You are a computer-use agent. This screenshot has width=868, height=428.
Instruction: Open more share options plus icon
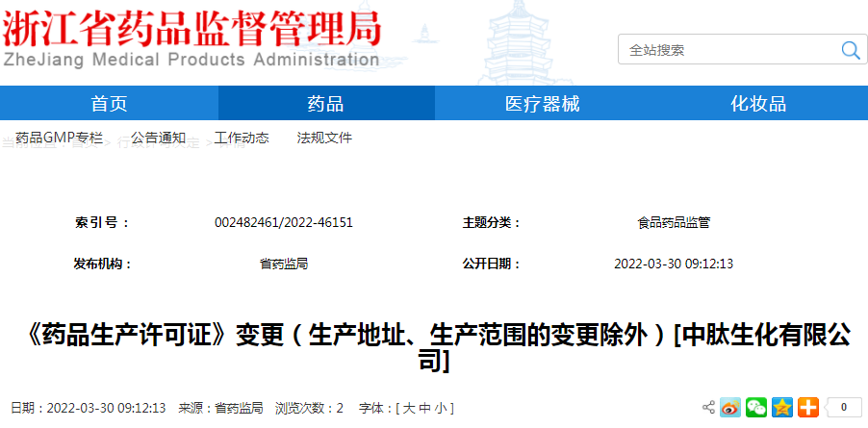[808, 408]
